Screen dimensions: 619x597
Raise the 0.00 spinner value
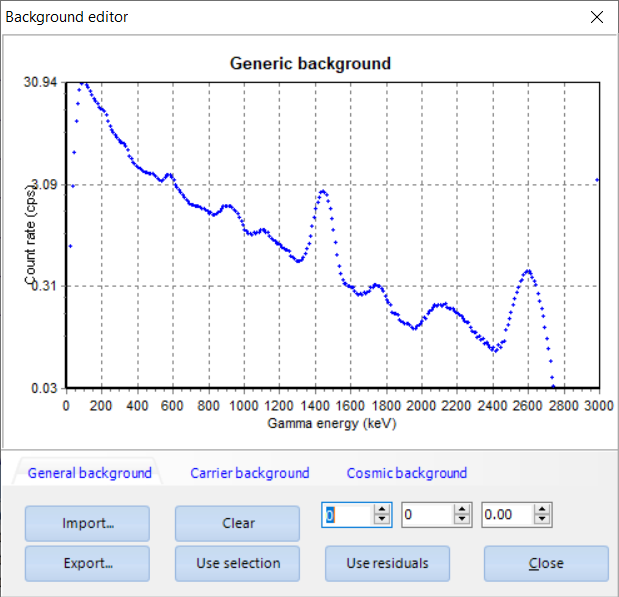542,509
